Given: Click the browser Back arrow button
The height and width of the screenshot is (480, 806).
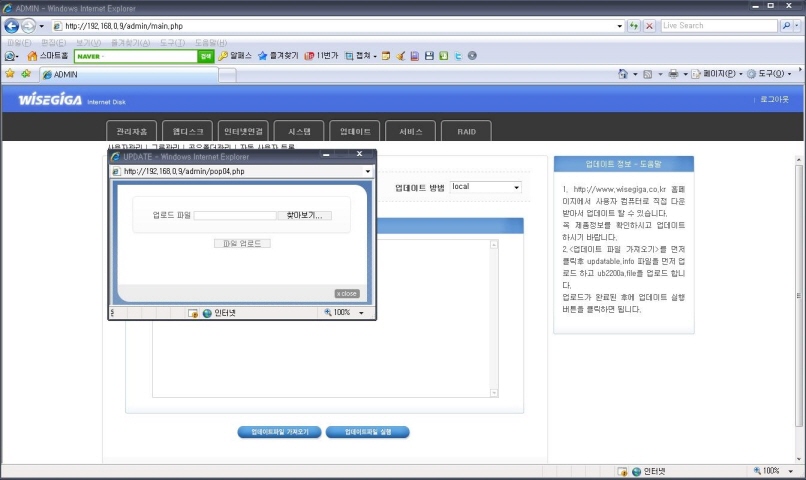Looking at the screenshot, I should [12, 25].
